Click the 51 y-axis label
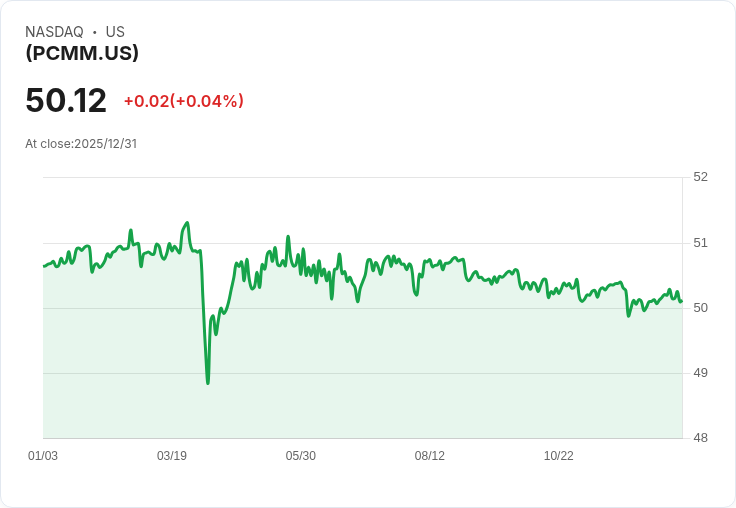 pos(700,242)
